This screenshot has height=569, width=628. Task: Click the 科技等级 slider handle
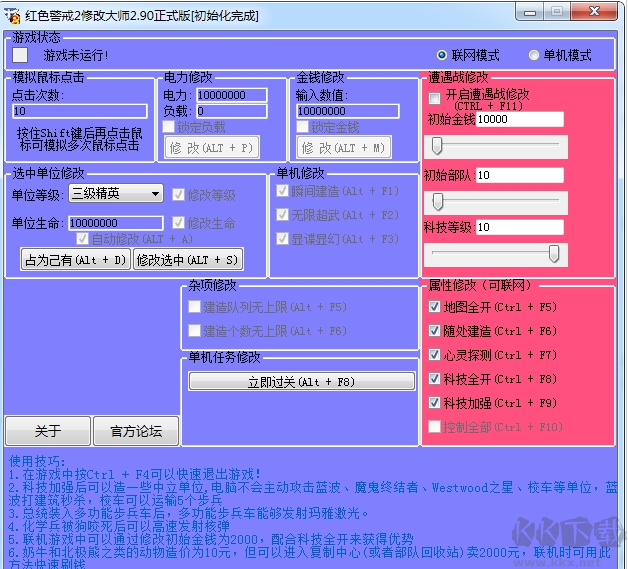[554, 253]
